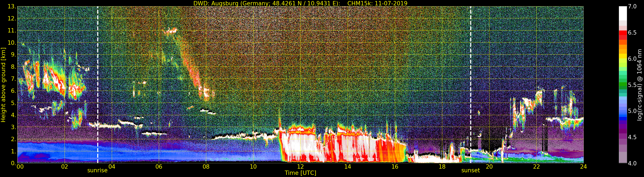Click the '5.0' colorbar value label
The image size is (644, 177).
point(632,111)
